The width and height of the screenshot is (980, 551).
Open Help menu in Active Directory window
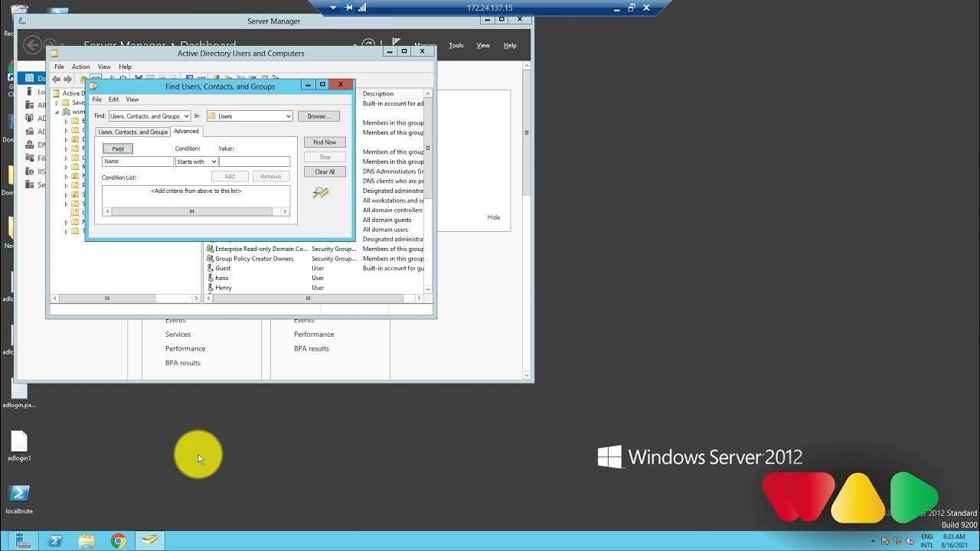(125, 67)
